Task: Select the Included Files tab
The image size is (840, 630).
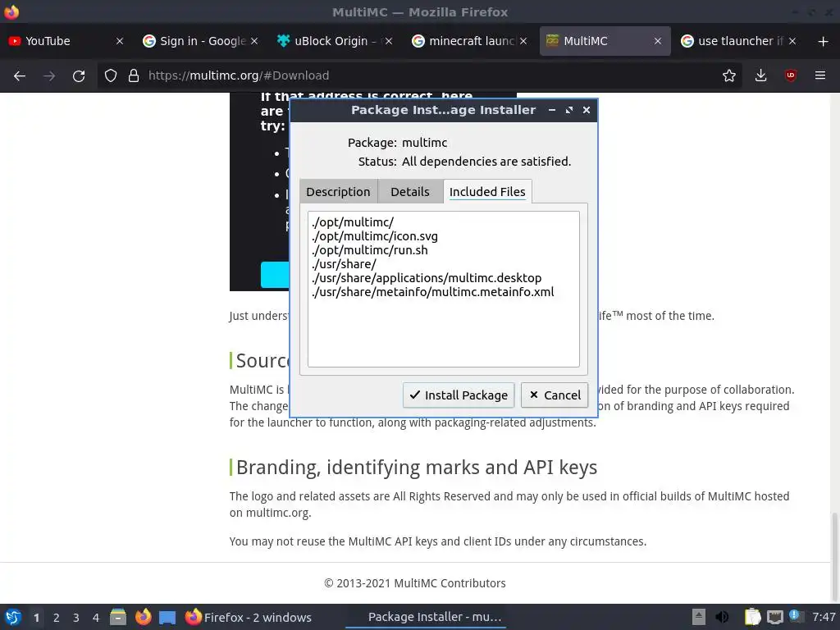Action: point(487,192)
